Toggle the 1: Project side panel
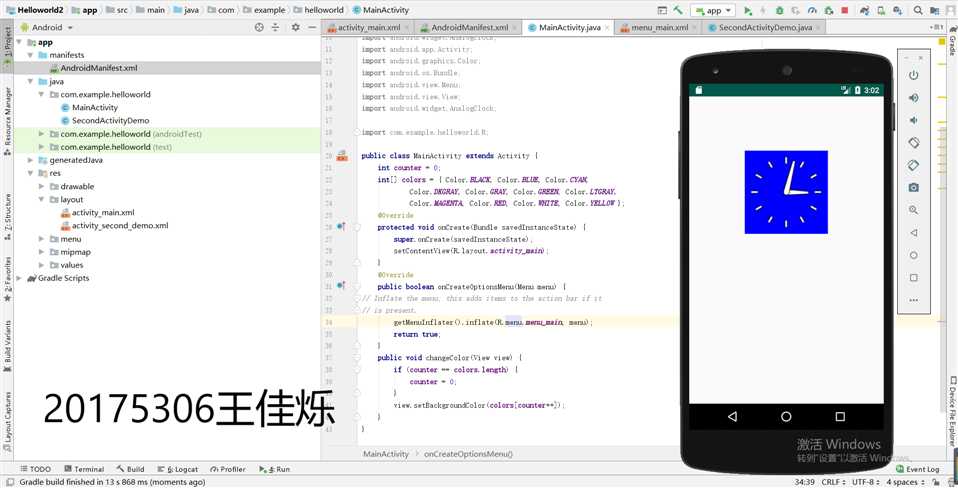 click(x=7, y=45)
